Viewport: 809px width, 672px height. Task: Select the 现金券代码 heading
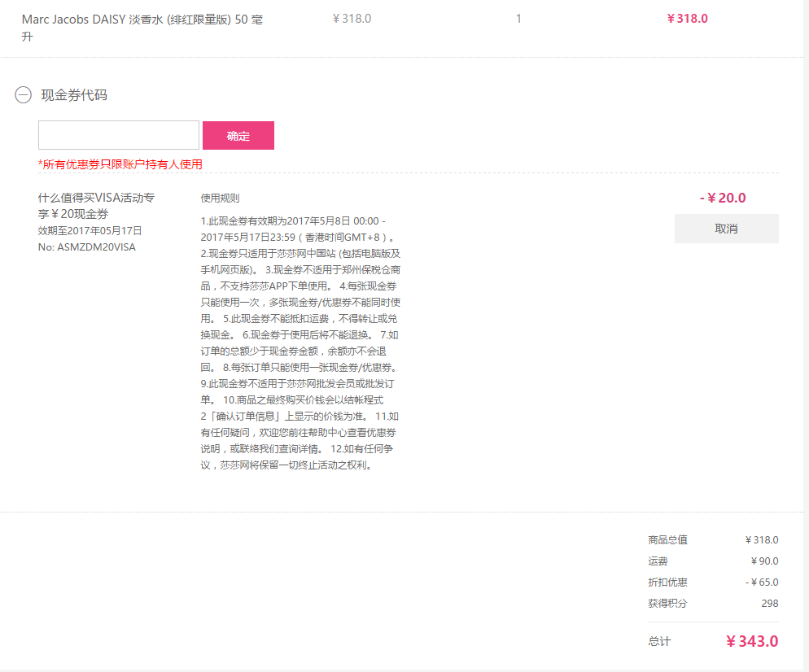[74, 95]
